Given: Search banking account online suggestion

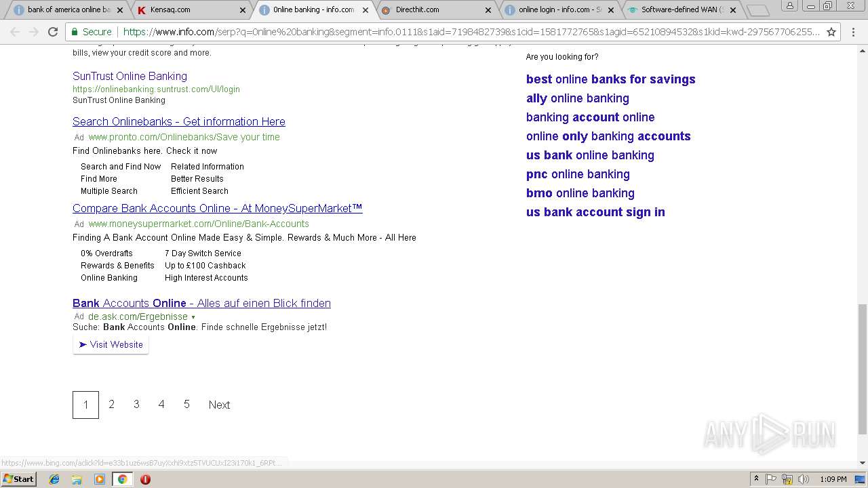Looking at the screenshot, I should (x=591, y=117).
